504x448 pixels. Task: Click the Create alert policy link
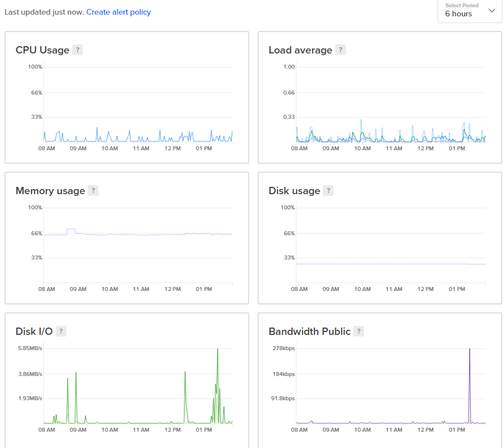point(119,12)
